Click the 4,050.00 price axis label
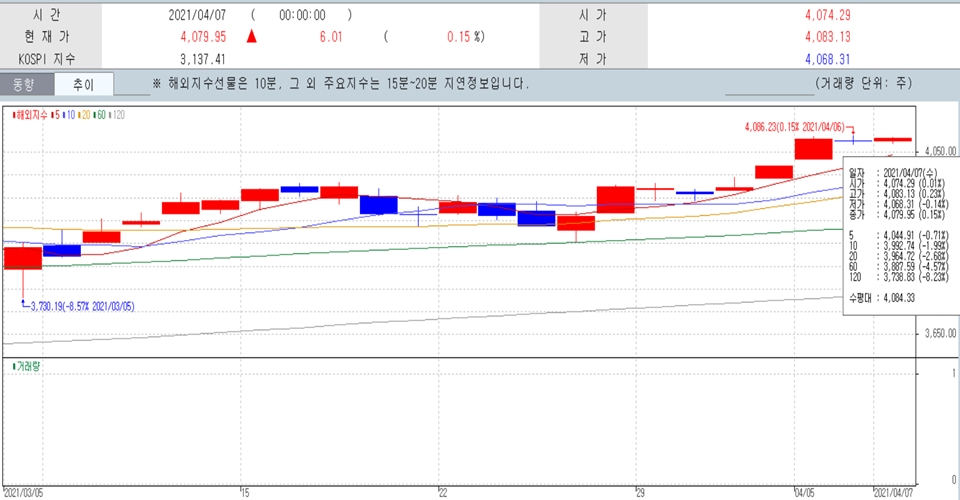The width and height of the screenshot is (960, 500). click(940, 151)
